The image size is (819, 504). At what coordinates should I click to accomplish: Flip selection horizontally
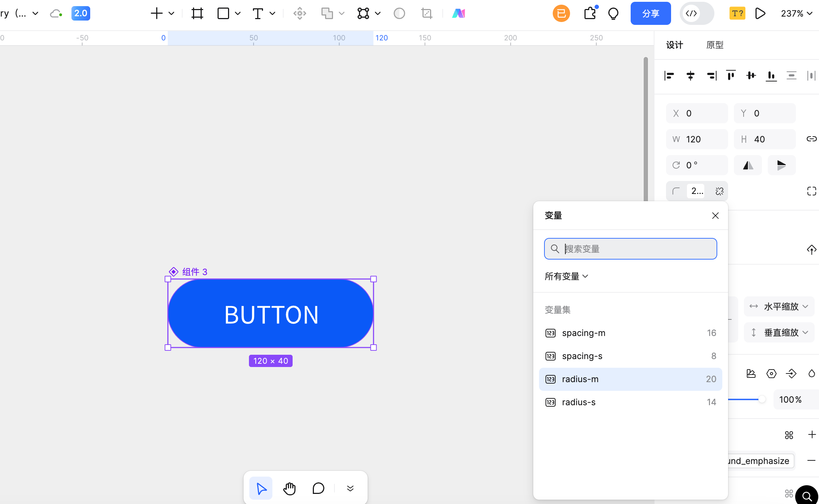[748, 165]
